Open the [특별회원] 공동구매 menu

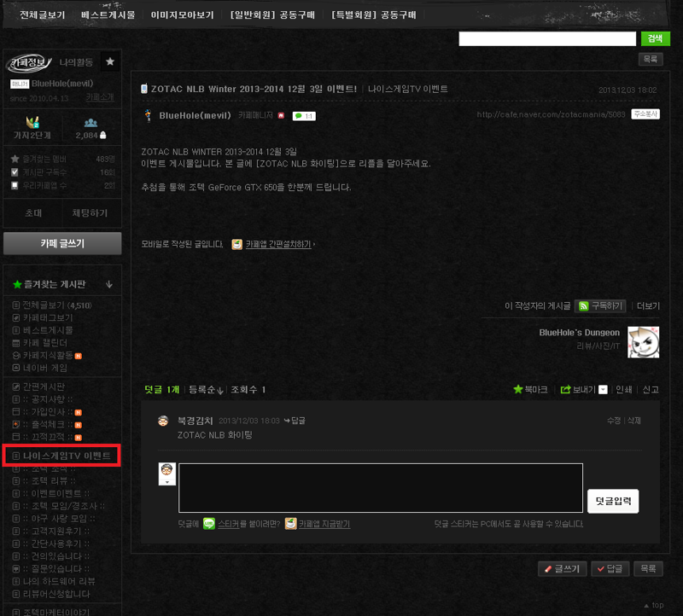click(x=374, y=15)
